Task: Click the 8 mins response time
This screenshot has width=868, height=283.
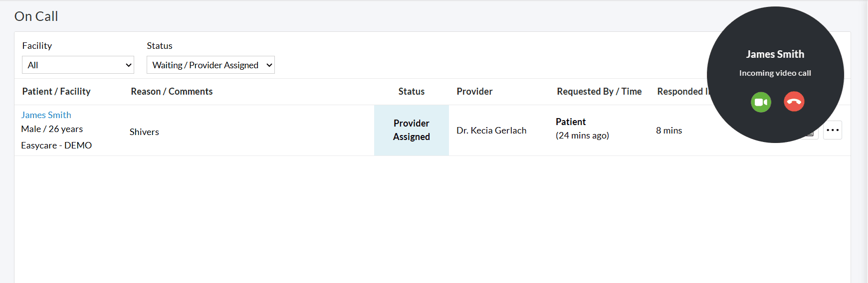Action: coord(668,131)
